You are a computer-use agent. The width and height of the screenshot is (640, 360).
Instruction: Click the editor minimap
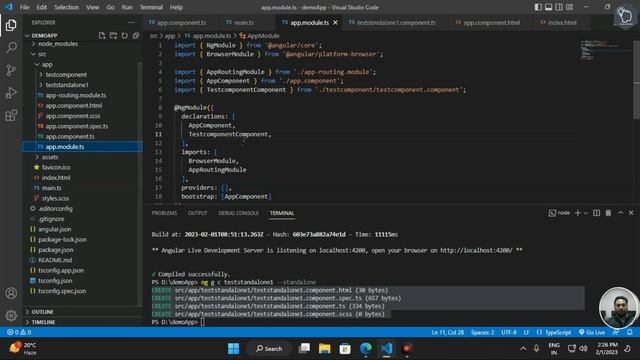click(606, 50)
